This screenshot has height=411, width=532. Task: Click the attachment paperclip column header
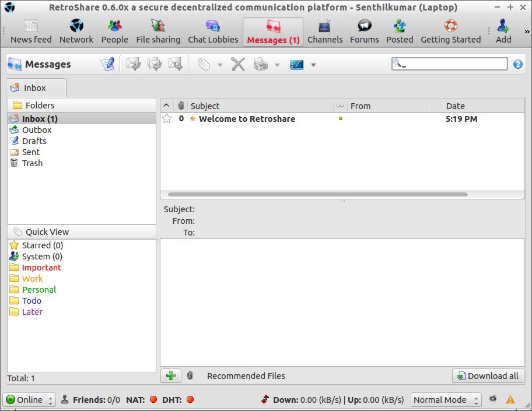coord(181,106)
